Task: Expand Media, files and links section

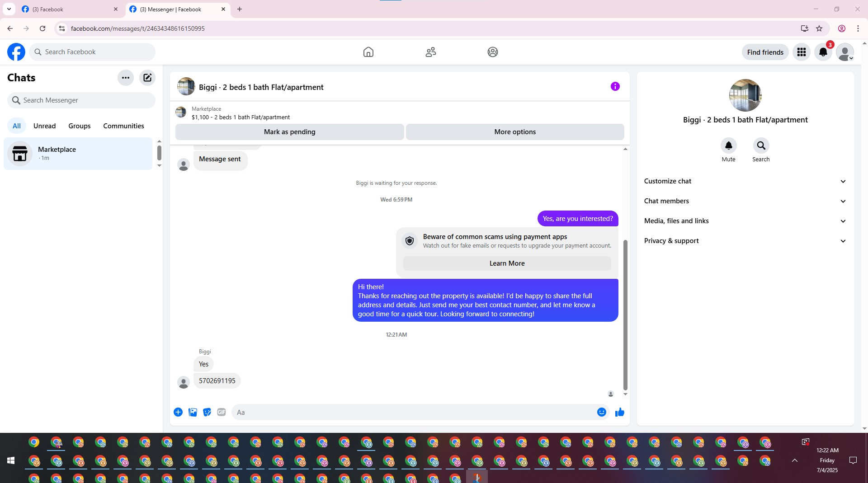Action: click(x=745, y=221)
